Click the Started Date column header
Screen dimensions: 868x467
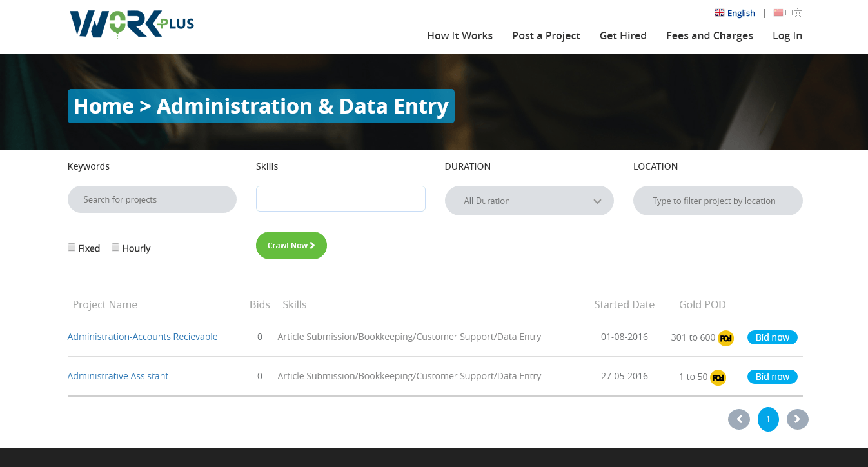pos(624,304)
